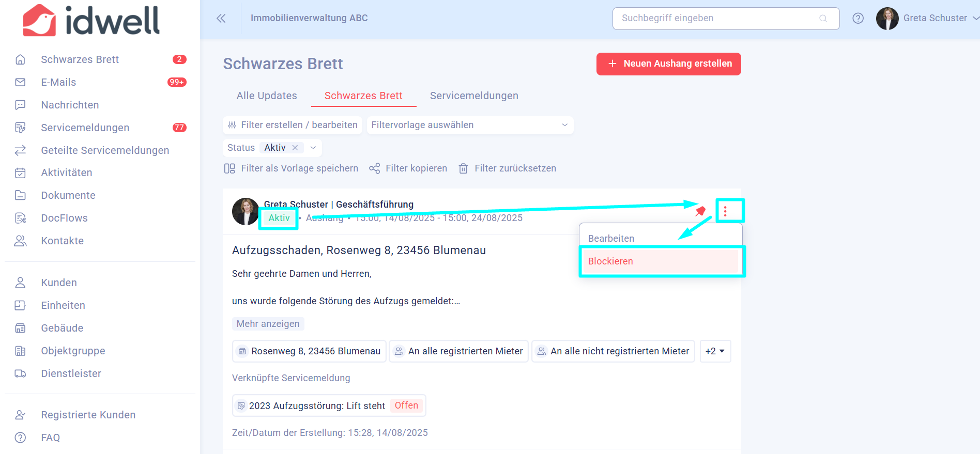The width and height of the screenshot is (980, 454).
Task: Click the Gebäude building icon
Action: pos(20,328)
